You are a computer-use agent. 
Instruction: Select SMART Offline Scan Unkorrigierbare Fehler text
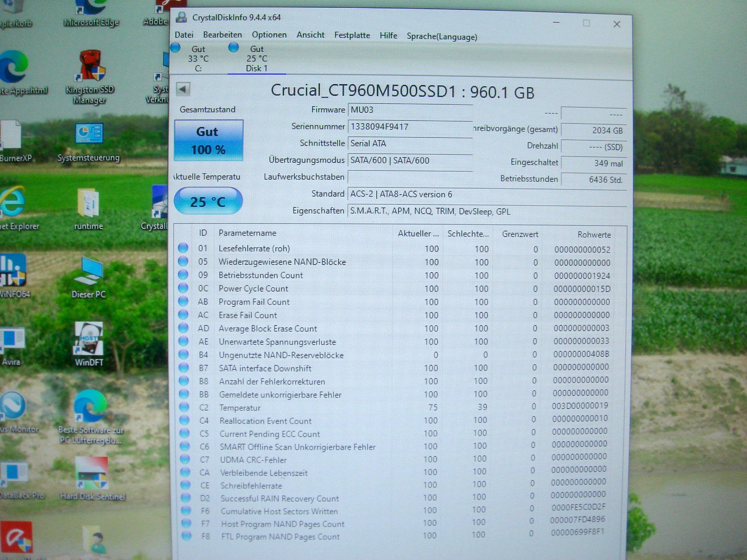[x=298, y=447]
